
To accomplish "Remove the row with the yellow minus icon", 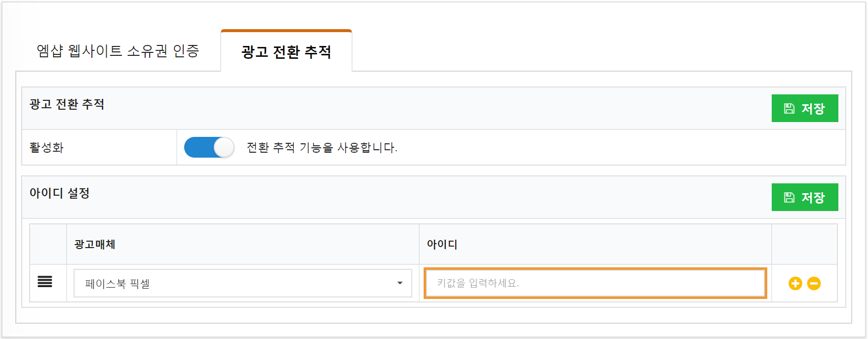I will pyautogui.click(x=814, y=283).
